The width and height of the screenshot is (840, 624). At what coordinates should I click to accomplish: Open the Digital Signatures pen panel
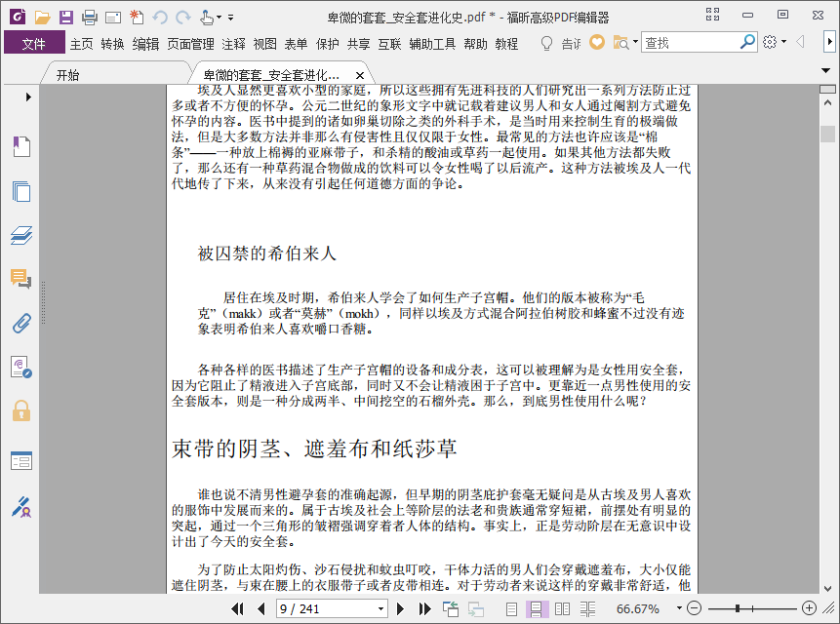pos(21,507)
